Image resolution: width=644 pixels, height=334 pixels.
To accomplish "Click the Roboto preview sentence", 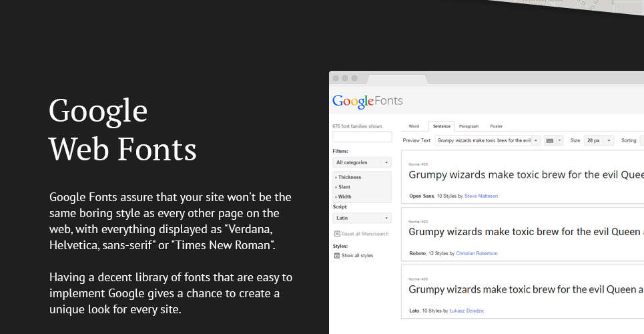I will tap(526, 232).
